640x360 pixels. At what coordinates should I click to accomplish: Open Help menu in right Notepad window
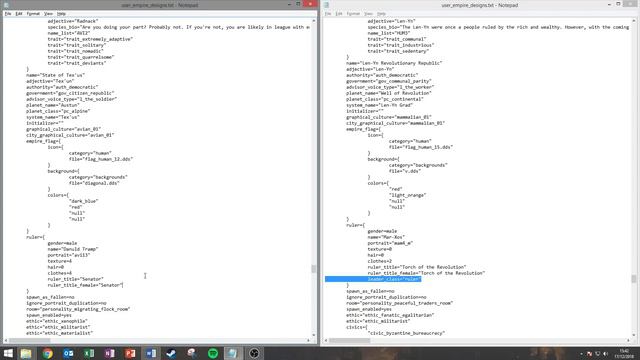381,13
